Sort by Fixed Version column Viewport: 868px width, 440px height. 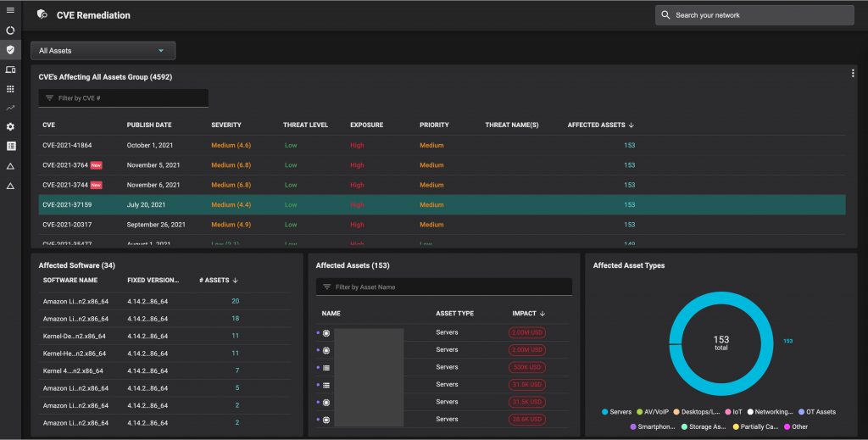pyautogui.click(x=153, y=280)
